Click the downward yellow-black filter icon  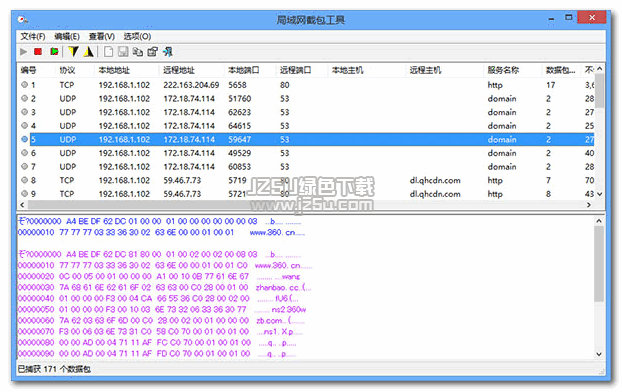pyautogui.click(x=73, y=52)
